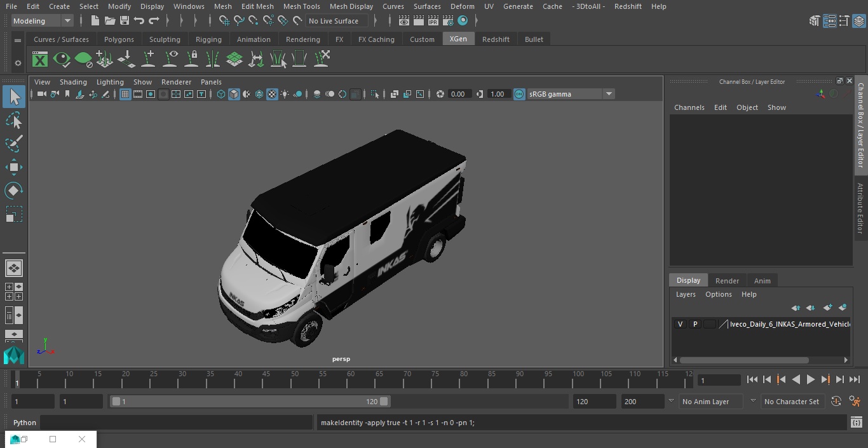Open the Attribute Editor side tab
The image size is (868, 448).
860,208
